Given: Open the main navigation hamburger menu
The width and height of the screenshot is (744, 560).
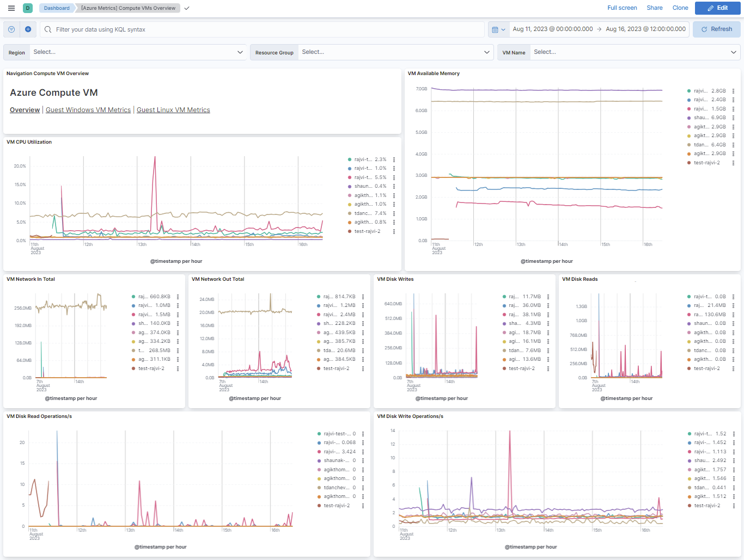Looking at the screenshot, I should click(11, 8).
